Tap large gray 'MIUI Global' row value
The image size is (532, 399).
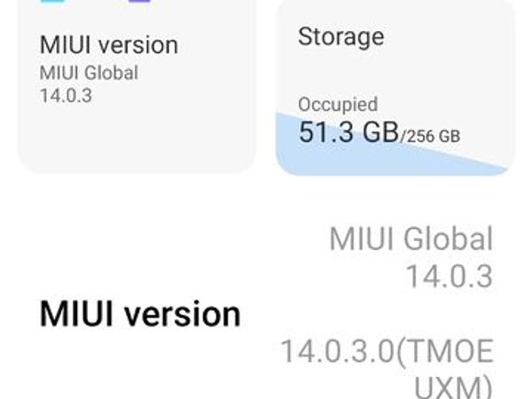[x=411, y=239]
